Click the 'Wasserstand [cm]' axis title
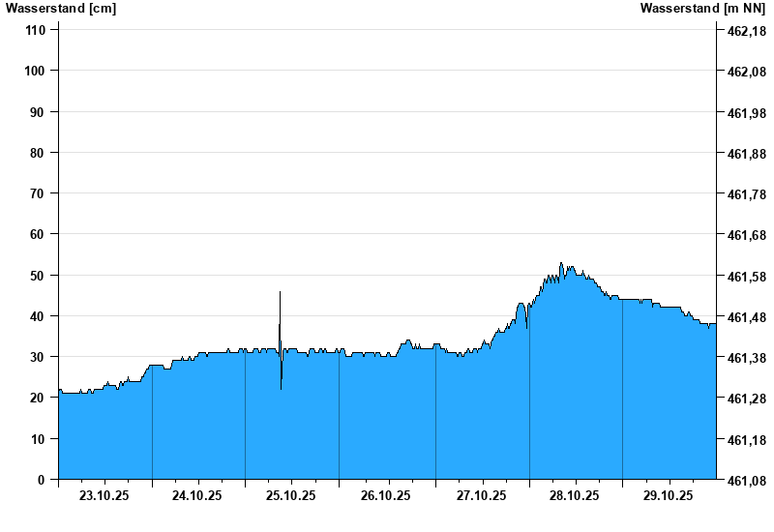 click(61, 9)
